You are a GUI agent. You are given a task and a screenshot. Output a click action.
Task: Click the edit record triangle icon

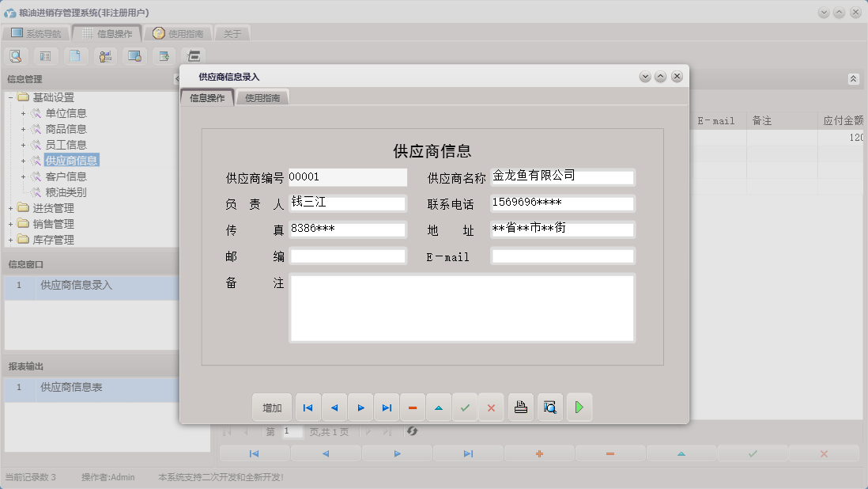439,407
